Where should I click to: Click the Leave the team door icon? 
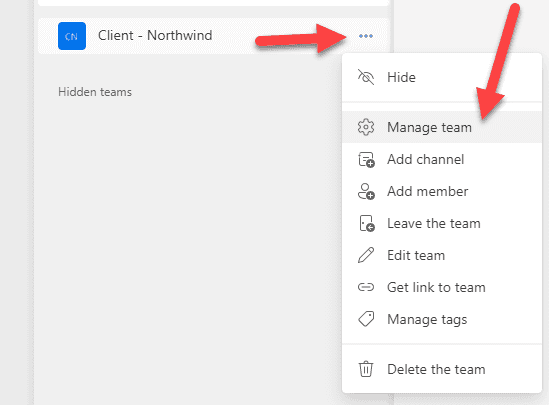(367, 224)
